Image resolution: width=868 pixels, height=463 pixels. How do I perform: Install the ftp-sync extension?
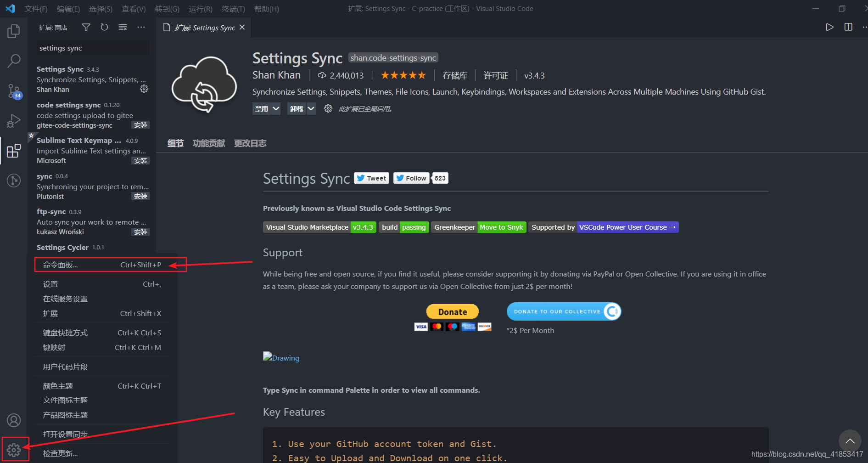(140, 232)
